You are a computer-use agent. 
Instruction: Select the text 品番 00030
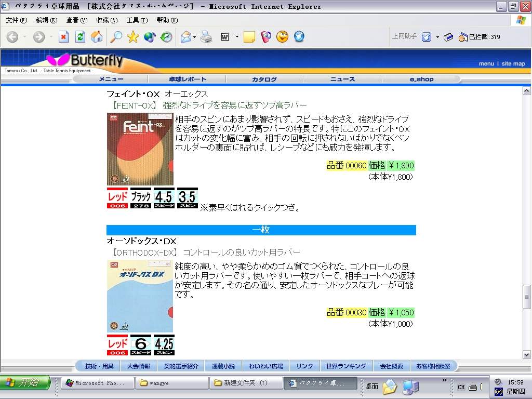coord(347,312)
